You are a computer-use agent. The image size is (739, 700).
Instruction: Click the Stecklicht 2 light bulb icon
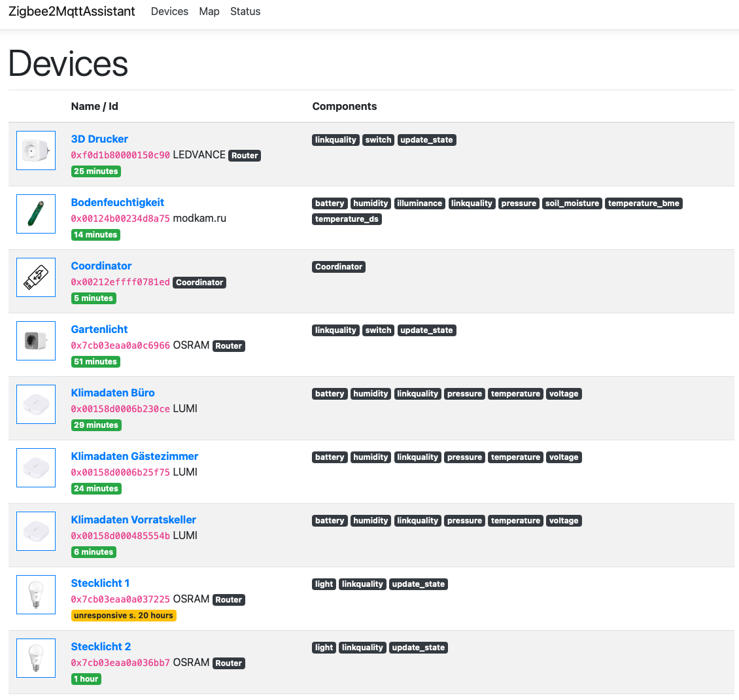35,657
